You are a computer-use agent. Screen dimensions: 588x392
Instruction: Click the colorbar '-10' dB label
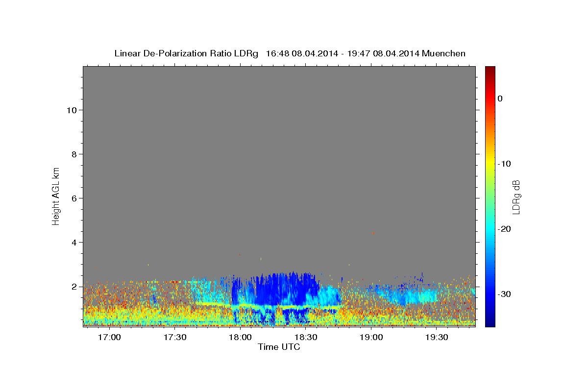(x=504, y=164)
